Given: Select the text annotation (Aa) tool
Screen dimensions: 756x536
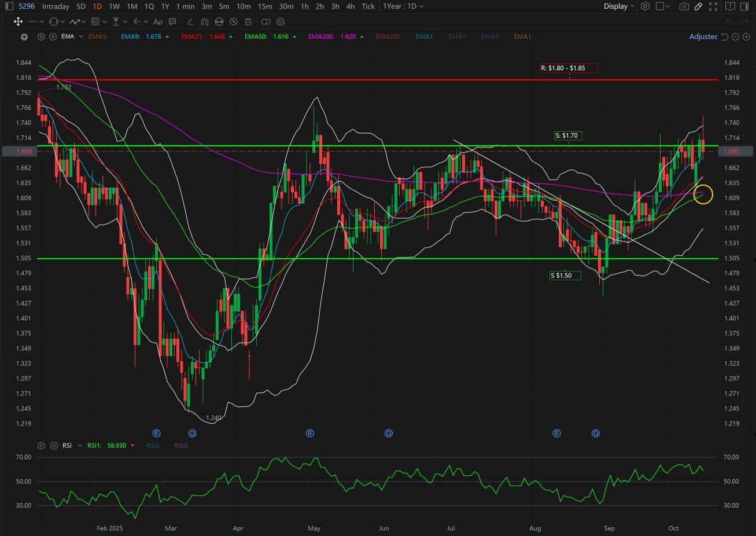Looking at the screenshot, I should coord(157,22).
